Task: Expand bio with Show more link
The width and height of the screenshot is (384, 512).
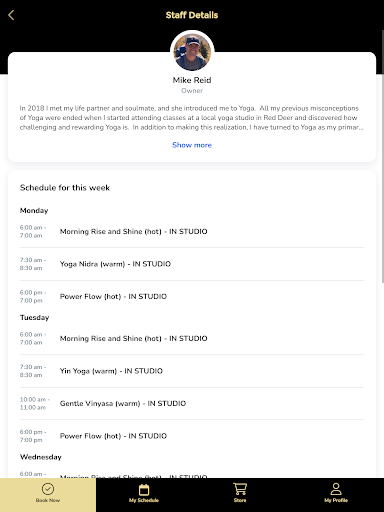Action: pyautogui.click(x=192, y=145)
